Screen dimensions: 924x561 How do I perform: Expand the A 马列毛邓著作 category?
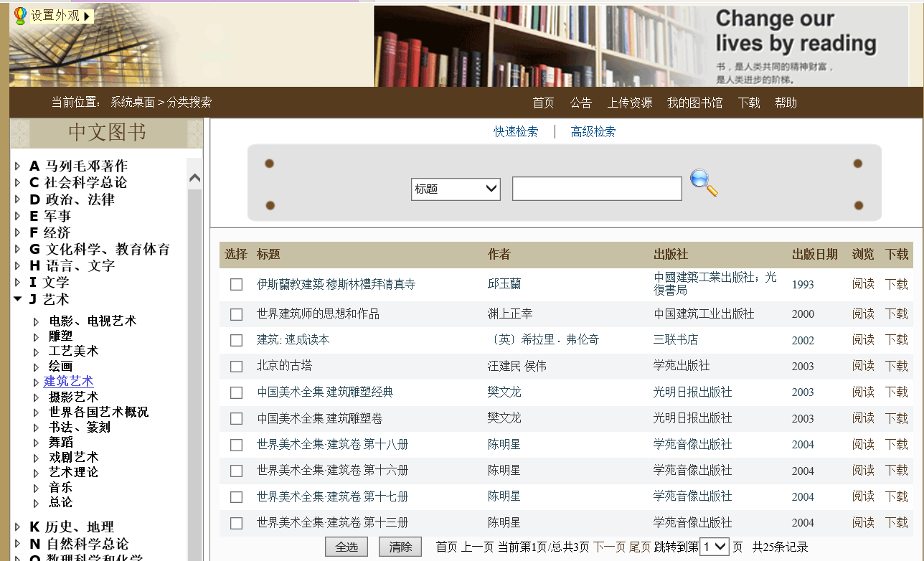pyautogui.click(x=18, y=166)
